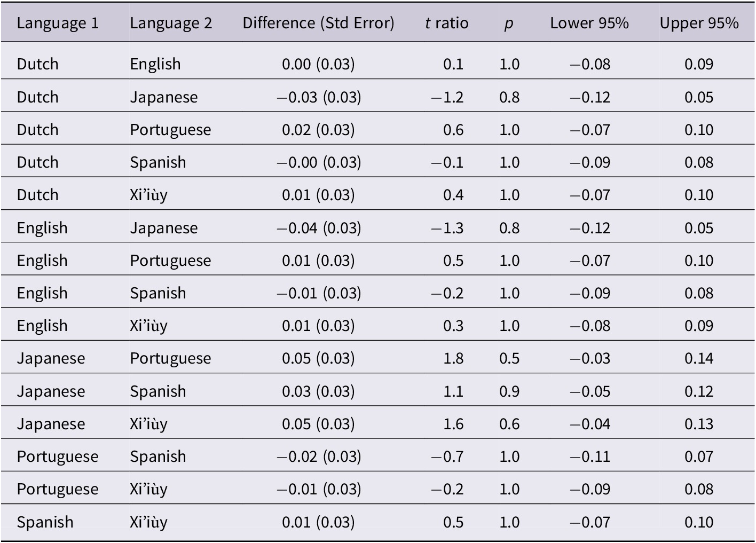Select the Language 2 column header
Screen dimensions: 756x543
point(171,23)
